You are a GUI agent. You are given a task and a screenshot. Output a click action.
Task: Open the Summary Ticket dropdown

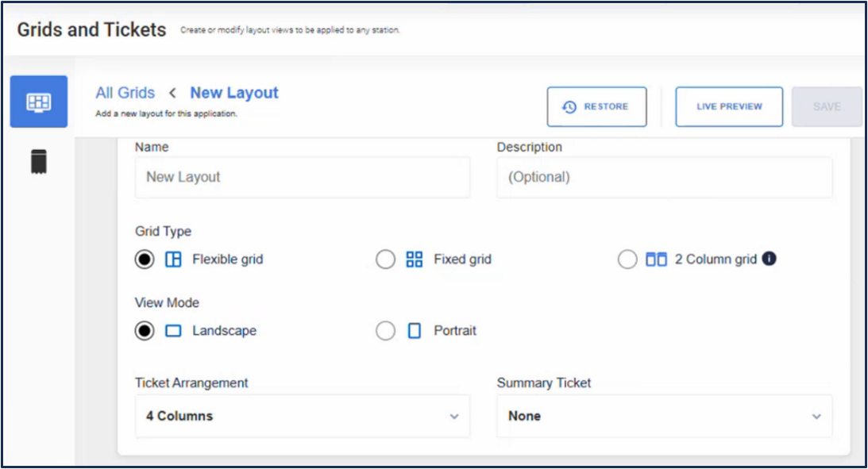click(x=664, y=416)
